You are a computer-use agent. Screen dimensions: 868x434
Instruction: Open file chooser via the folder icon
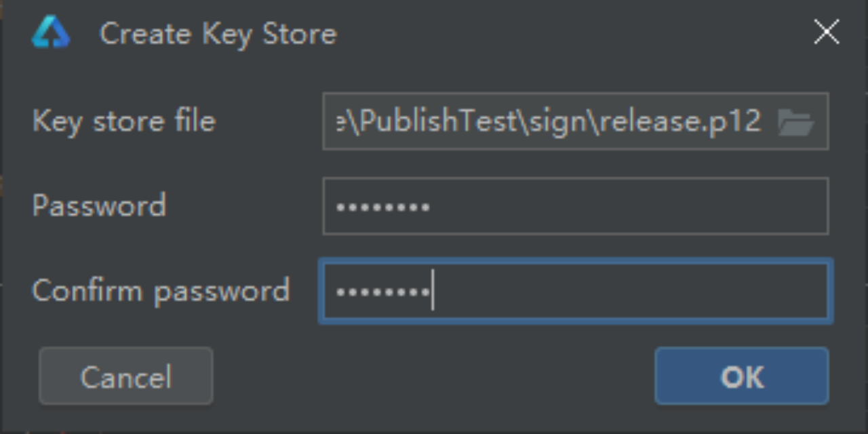point(795,122)
